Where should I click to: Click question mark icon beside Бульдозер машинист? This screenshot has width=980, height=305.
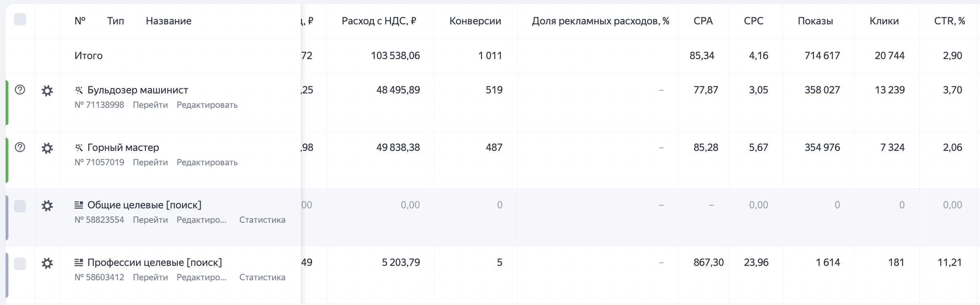(20, 90)
